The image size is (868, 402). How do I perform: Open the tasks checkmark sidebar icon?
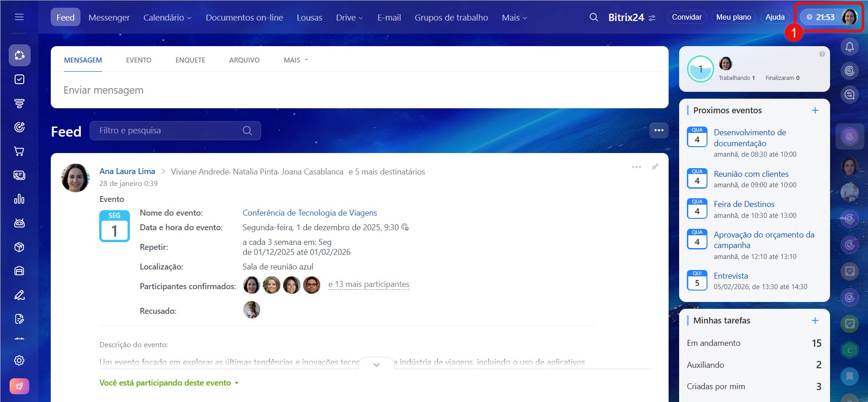pyautogui.click(x=19, y=79)
